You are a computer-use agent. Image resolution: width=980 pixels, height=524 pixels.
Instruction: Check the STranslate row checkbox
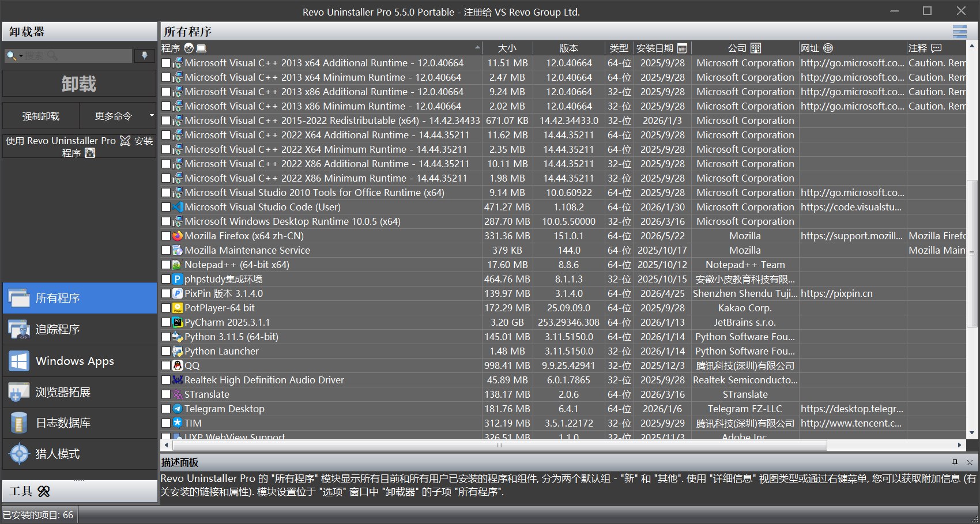point(166,394)
